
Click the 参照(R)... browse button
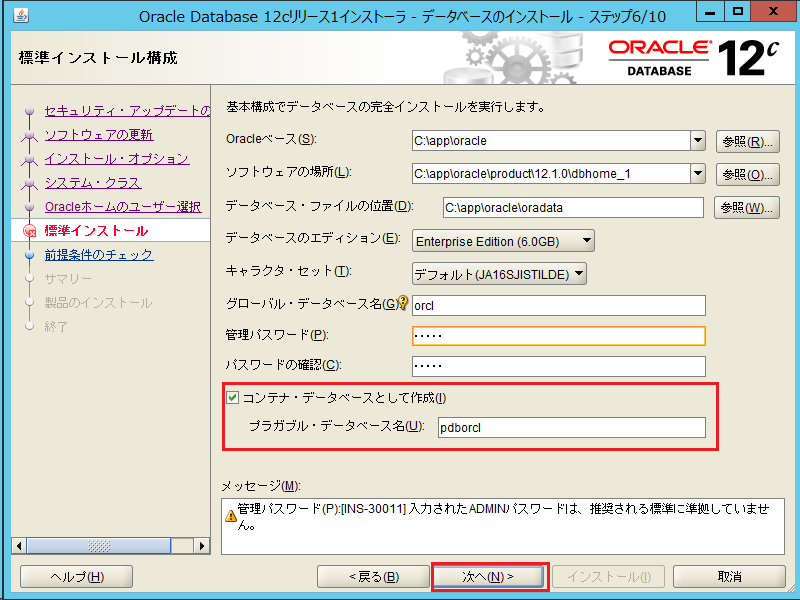[747, 141]
